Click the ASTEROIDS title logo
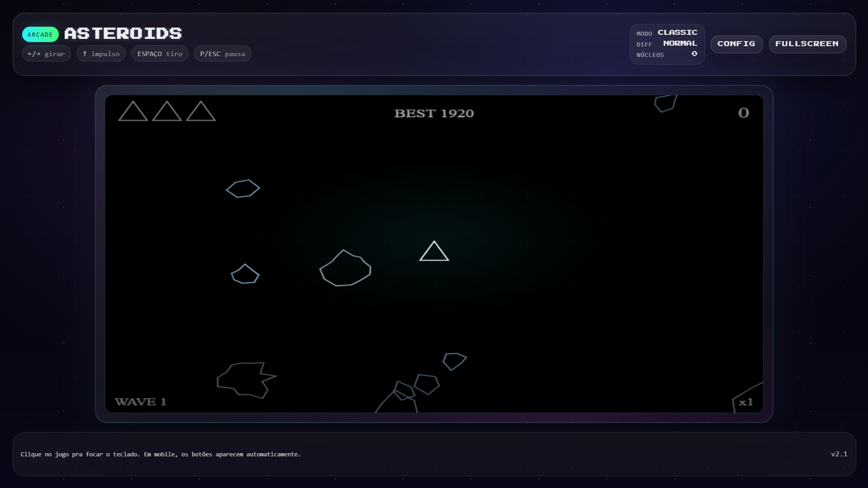 pyautogui.click(x=123, y=33)
